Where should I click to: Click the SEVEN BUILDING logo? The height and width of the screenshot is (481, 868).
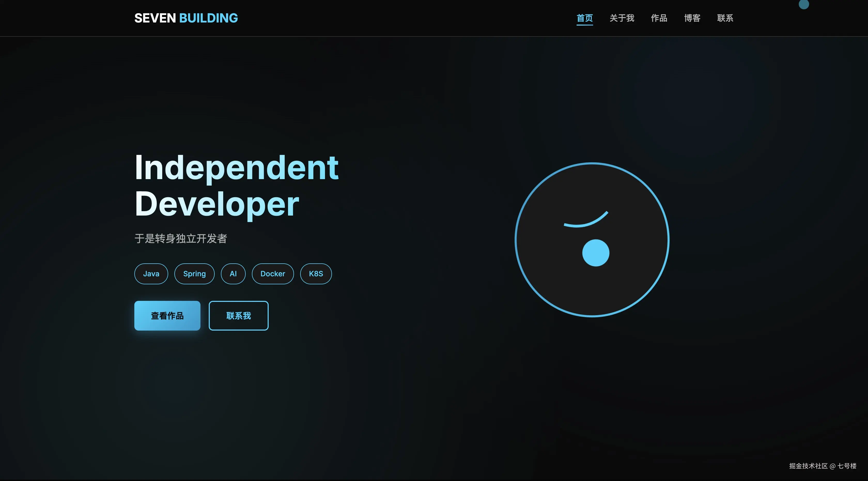coord(186,18)
